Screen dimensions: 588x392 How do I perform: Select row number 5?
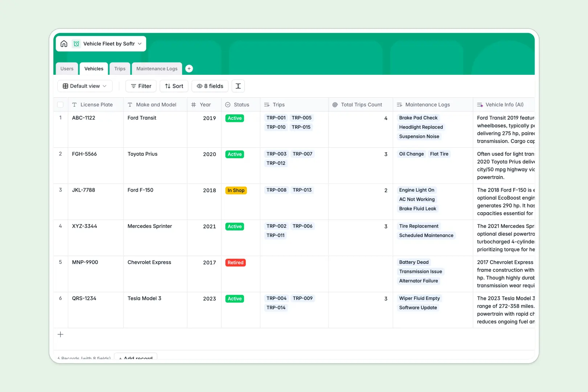pyautogui.click(x=60, y=262)
